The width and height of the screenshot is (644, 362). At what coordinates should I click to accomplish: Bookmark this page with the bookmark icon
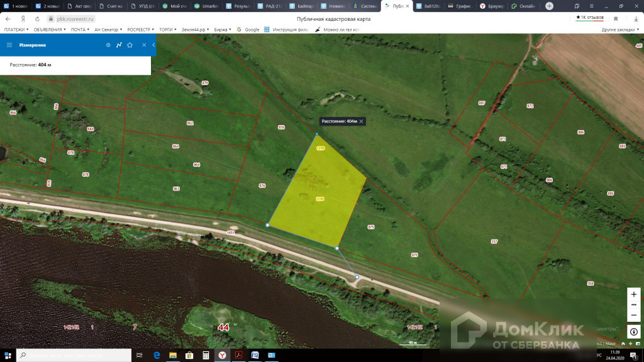616,19
